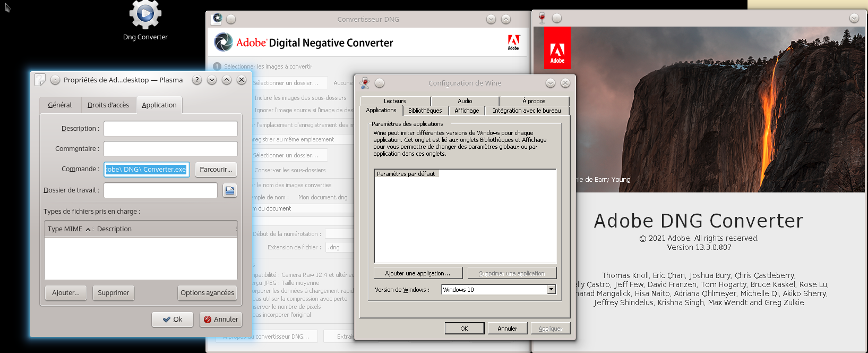Image resolution: width=868 pixels, height=353 pixels.
Task: Click the Convertisseur DNG title bar app icon
Action: (217, 19)
